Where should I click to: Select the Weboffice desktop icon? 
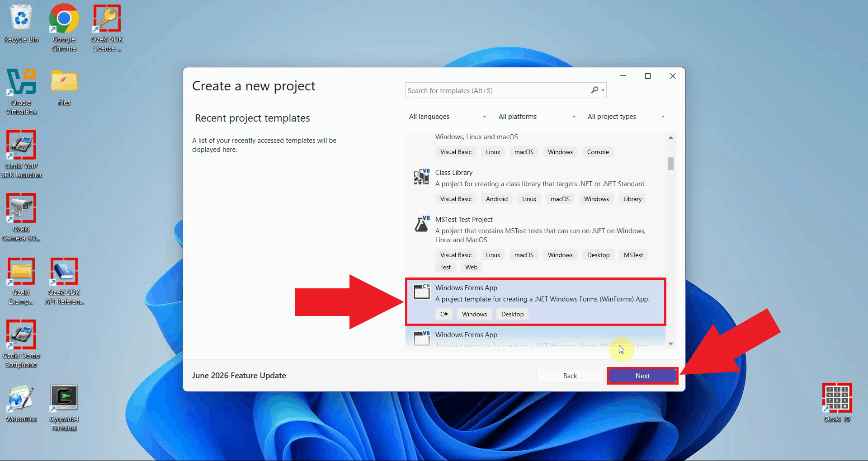[x=21, y=403]
